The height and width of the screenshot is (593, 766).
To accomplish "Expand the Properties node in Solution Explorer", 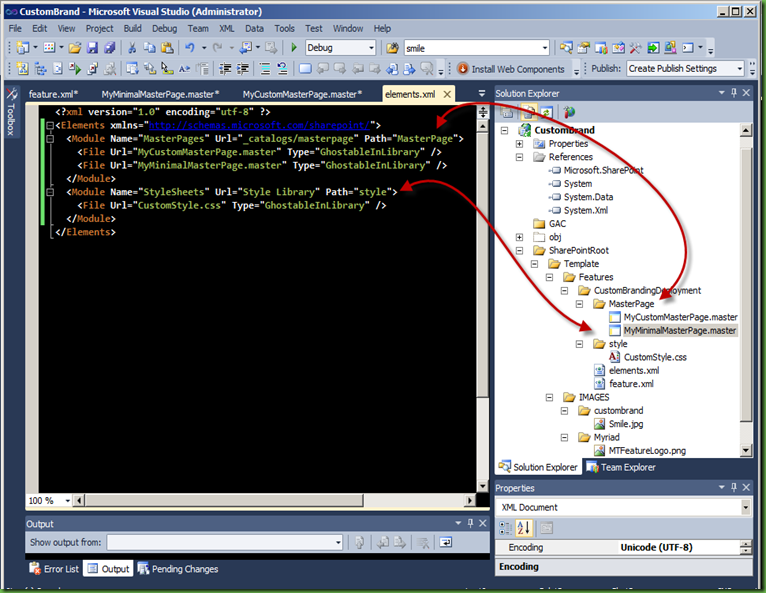I will (519, 144).
